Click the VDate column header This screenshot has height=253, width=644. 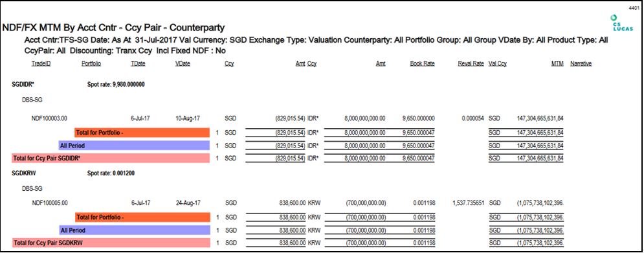[183, 63]
